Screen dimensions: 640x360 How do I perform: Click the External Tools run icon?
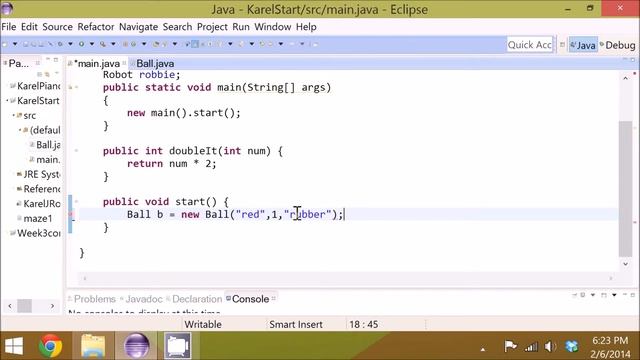point(103,44)
